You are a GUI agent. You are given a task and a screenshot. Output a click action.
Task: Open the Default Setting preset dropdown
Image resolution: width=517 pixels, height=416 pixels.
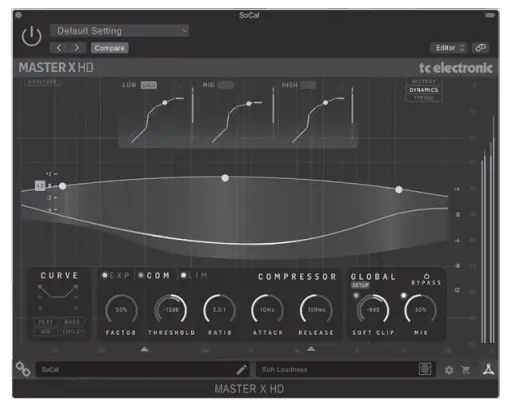[x=119, y=31]
